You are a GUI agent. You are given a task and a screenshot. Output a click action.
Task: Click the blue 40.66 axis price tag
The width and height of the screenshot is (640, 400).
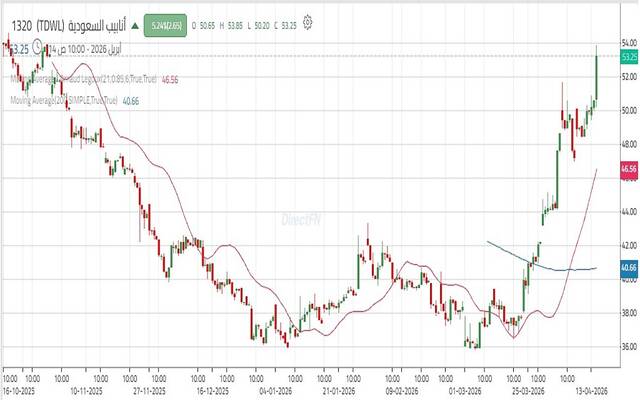coord(629,268)
